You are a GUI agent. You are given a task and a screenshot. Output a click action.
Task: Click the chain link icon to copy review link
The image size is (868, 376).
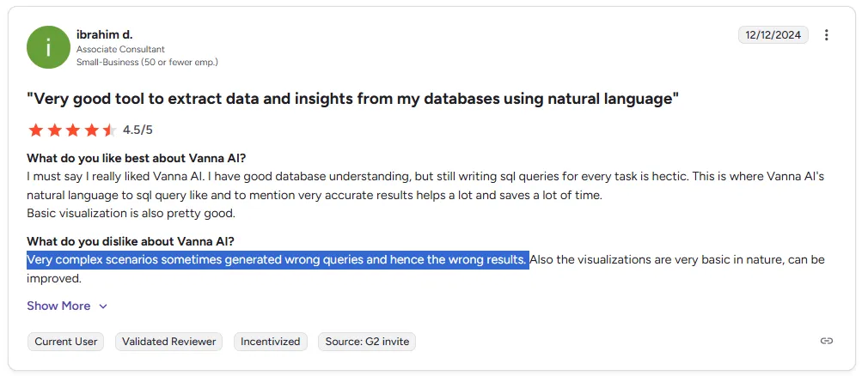pyautogui.click(x=827, y=341)
